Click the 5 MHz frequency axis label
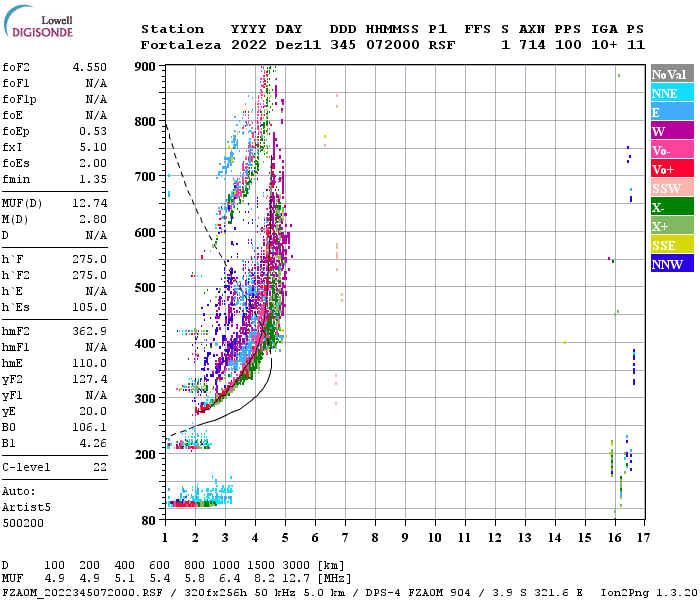700x600 pixels. click(x=285, y=538)
